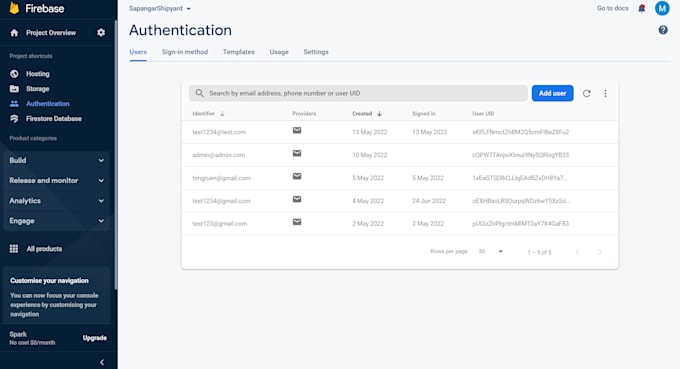Select the test123@gmail.com identifier
Image resolution: width=680 pixels, height=369 pixels.
click(219, 224)
